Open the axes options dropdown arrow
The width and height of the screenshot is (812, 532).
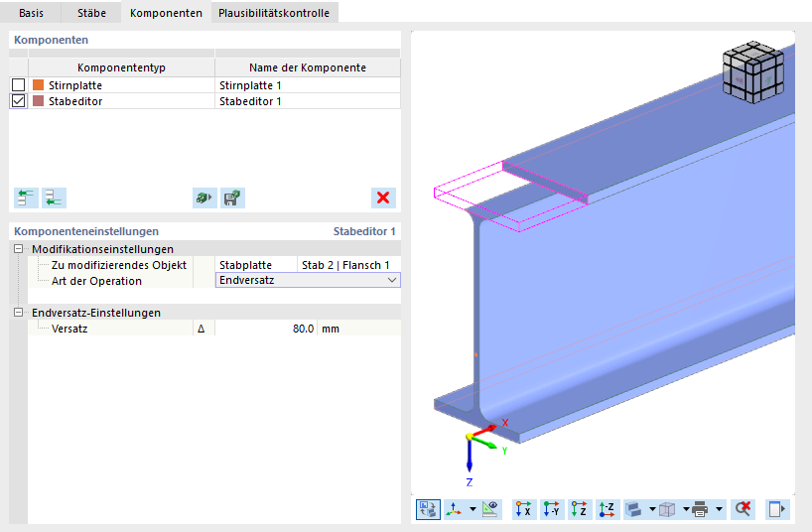click(x=473, y=509)
